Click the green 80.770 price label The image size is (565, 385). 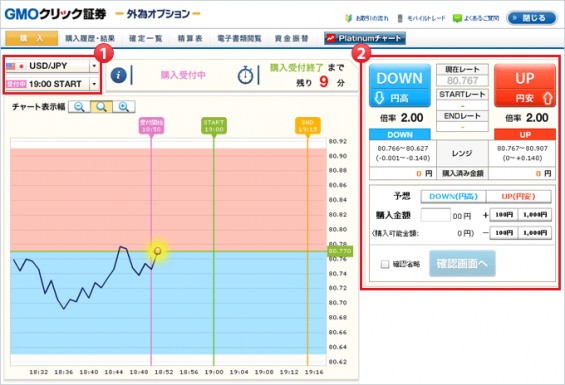coord(340,251)
